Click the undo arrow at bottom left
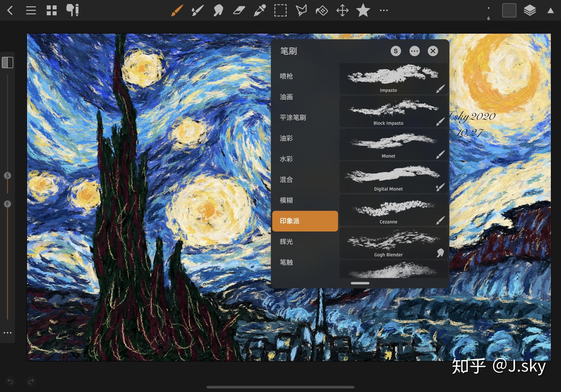This screenshot has height=392, width=561. [x=10, y=381]
